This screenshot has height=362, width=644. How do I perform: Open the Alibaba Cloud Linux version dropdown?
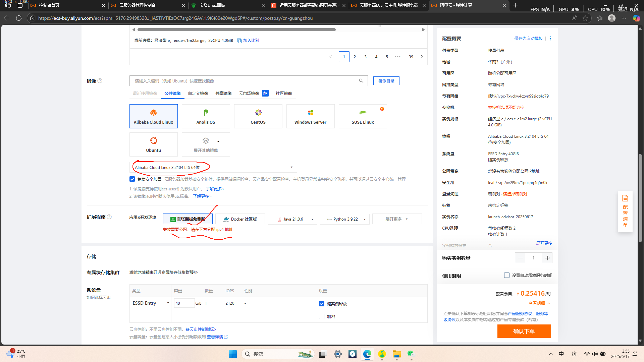pos(213,167)
